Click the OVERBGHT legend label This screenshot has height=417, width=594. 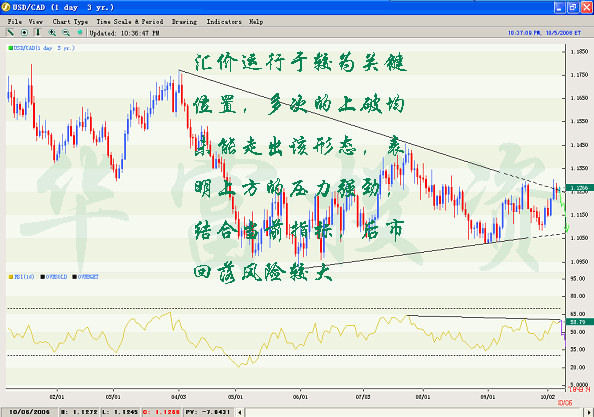pos(88,277)
